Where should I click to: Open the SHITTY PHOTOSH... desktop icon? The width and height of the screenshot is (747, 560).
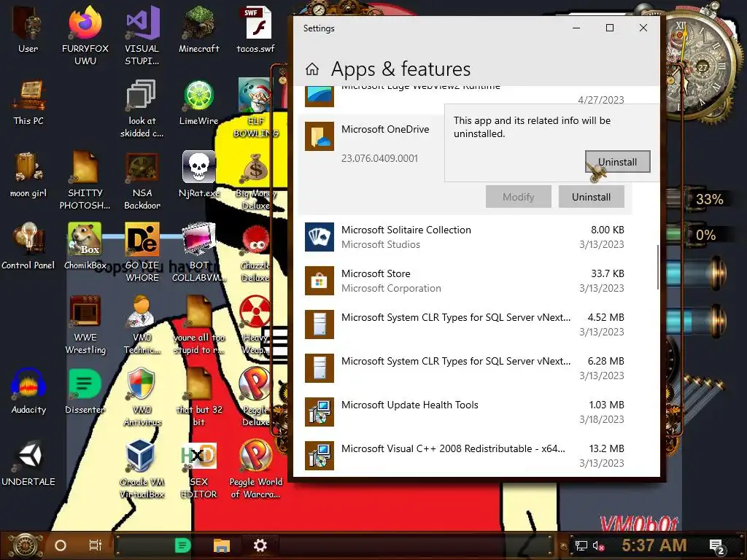85,181
